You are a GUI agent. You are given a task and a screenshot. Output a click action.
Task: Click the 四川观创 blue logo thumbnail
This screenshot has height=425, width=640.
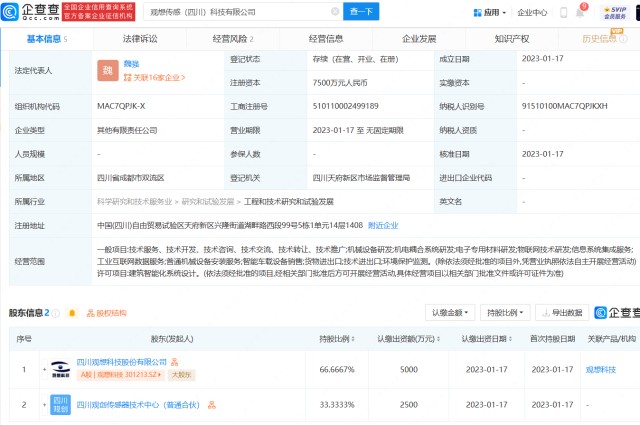60,405
